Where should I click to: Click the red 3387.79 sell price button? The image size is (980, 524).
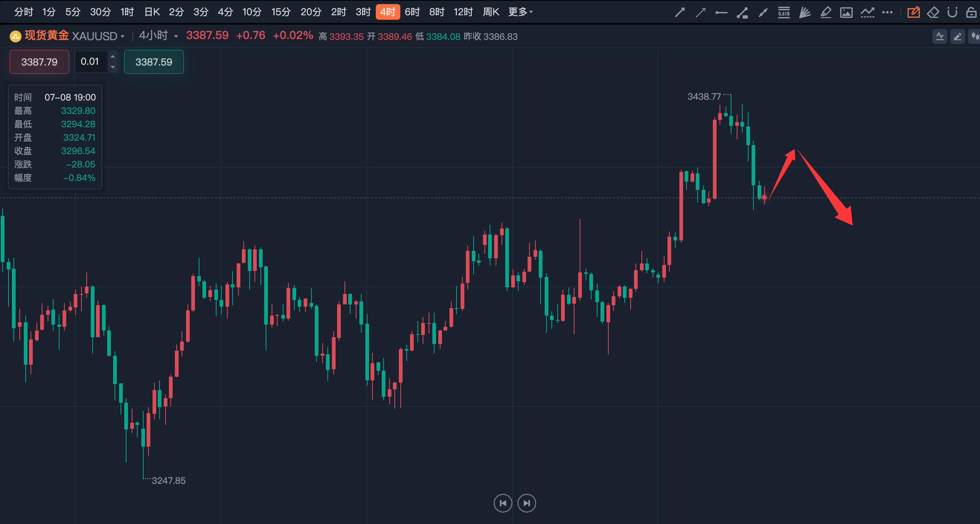click(x=39, y=62)
